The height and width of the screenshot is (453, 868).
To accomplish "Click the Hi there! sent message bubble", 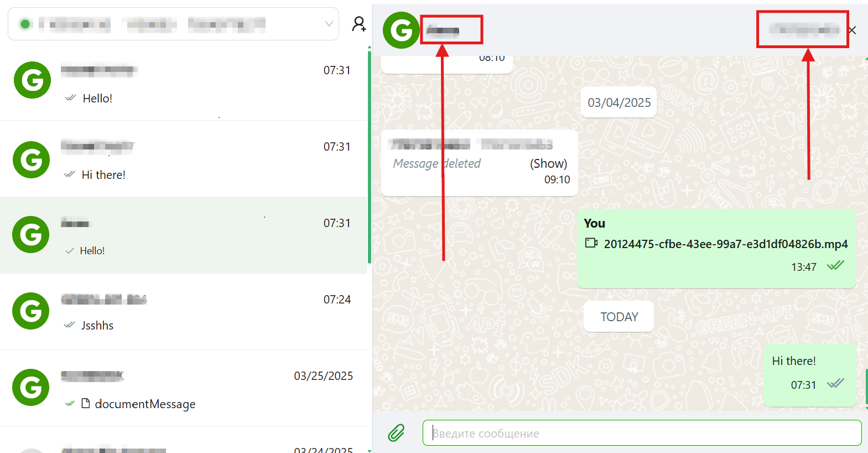I will click(809, 375).
